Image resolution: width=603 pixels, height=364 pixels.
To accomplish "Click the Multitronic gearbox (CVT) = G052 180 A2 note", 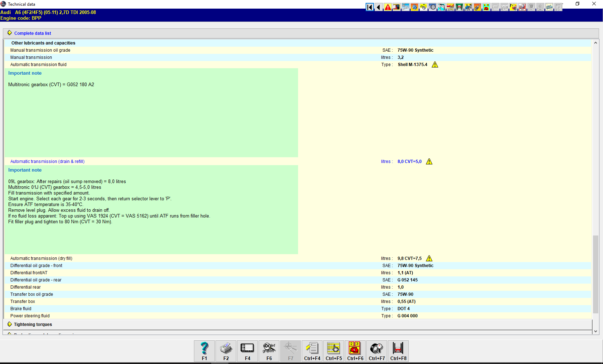I will (x=51, y=85).
